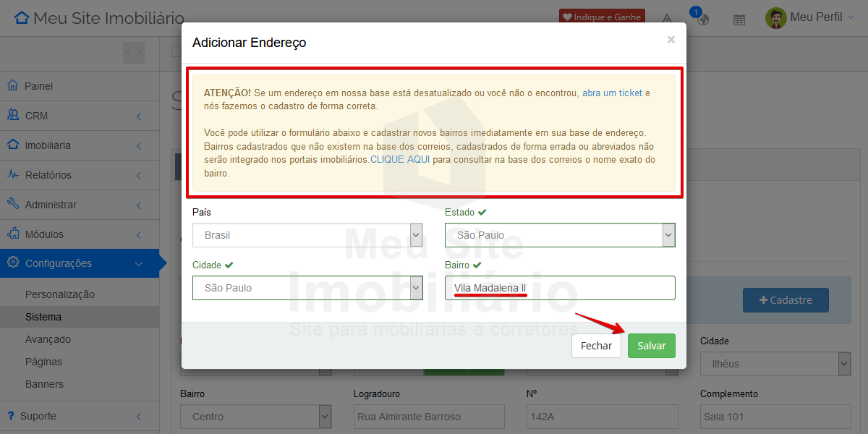
Task: Follow the 'abra um ticket' link
Action: pos(612,93)
